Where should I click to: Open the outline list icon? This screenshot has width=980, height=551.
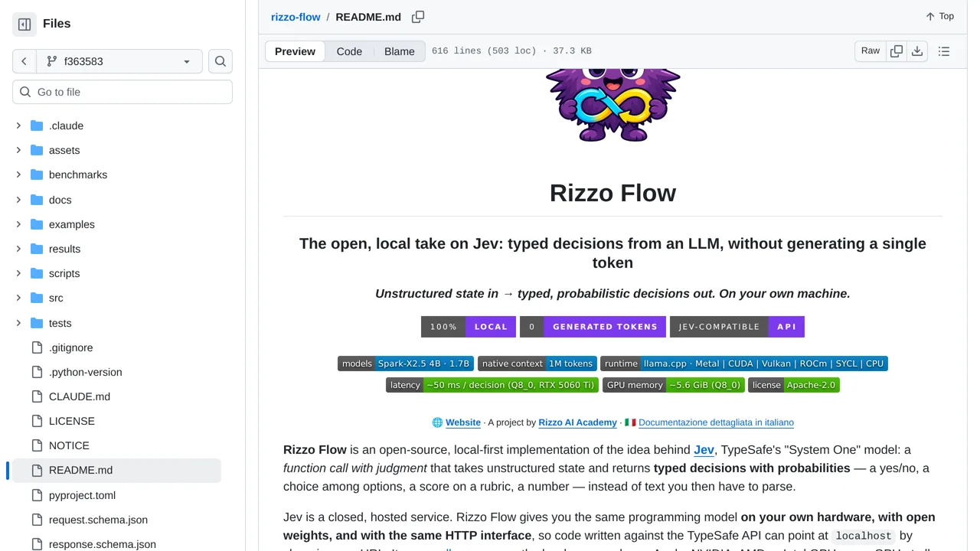tap(944, 51)
